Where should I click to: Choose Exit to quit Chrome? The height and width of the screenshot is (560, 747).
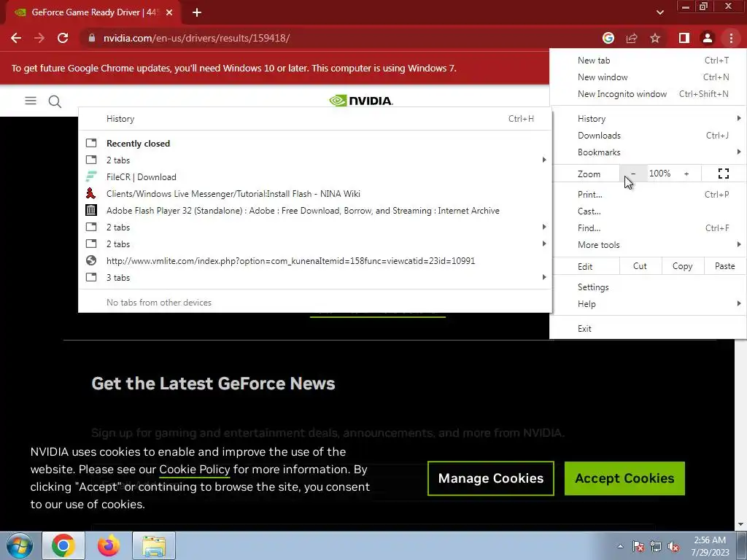tap(648, 329)
